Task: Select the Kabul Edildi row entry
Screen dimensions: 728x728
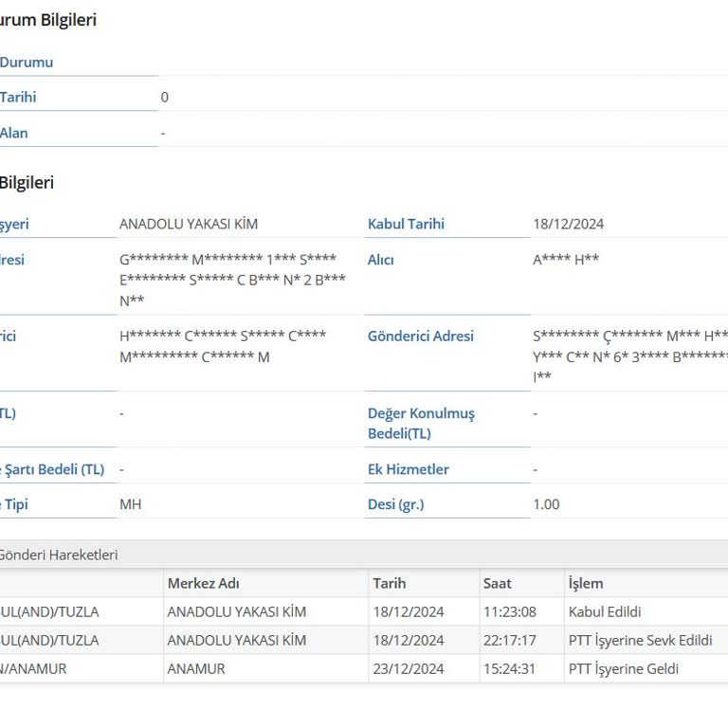Action: point(604,611)
